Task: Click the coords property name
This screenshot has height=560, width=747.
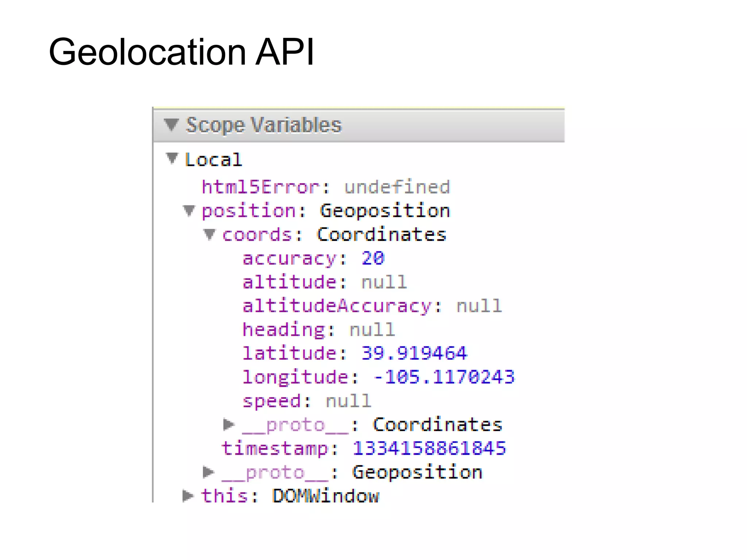Action: click(x=258, y=235)
